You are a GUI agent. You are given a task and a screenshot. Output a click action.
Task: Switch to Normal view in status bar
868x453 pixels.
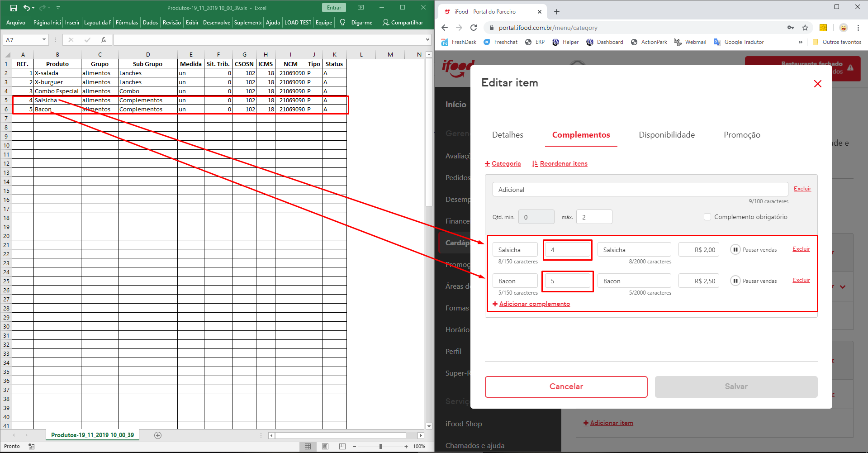308,447
